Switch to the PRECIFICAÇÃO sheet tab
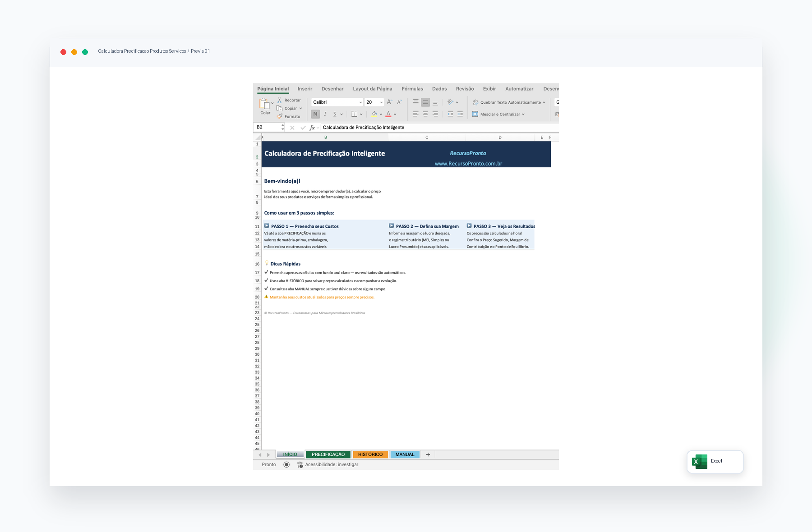 click(x=328, y=454)
